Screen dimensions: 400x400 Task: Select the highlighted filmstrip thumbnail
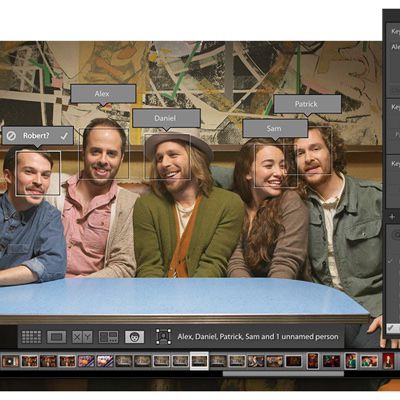pyautogui.click(x=199, y=361)
